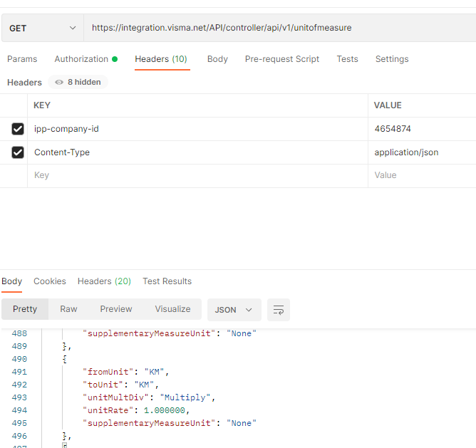The width and height of the screenshot is (476, 448).
Task: Toggle the wrap lines icon
Action: pyautogui.click(x=279, y=310)
